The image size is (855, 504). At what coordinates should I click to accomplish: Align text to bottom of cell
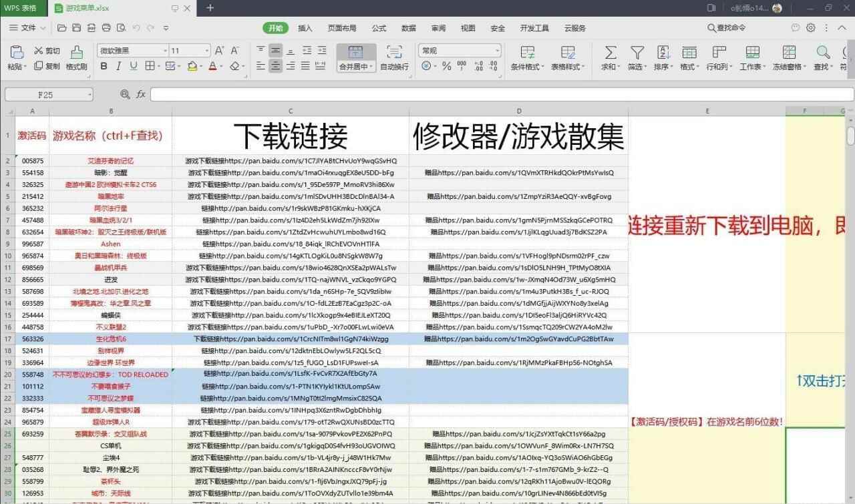point(291,51)
